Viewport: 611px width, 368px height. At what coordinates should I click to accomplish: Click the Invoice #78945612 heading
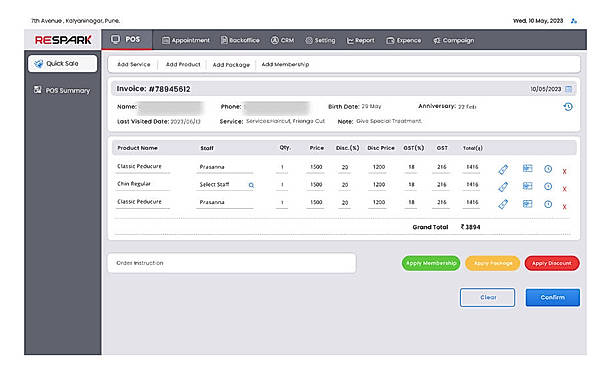tap(154, 89)
